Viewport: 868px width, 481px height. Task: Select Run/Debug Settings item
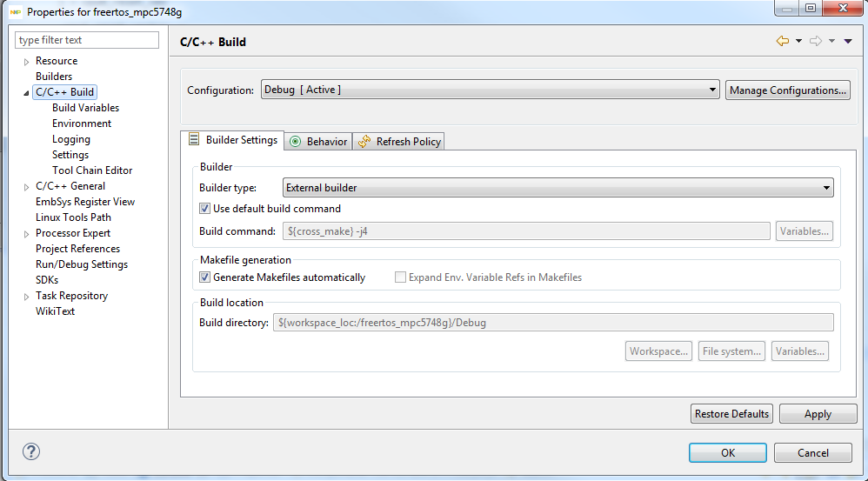[x=82, y=264]
